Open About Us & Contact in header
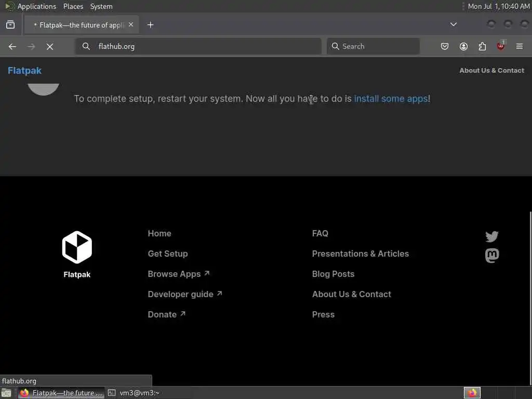This screenshot has height=399, width=532. [x=491, y=71]
